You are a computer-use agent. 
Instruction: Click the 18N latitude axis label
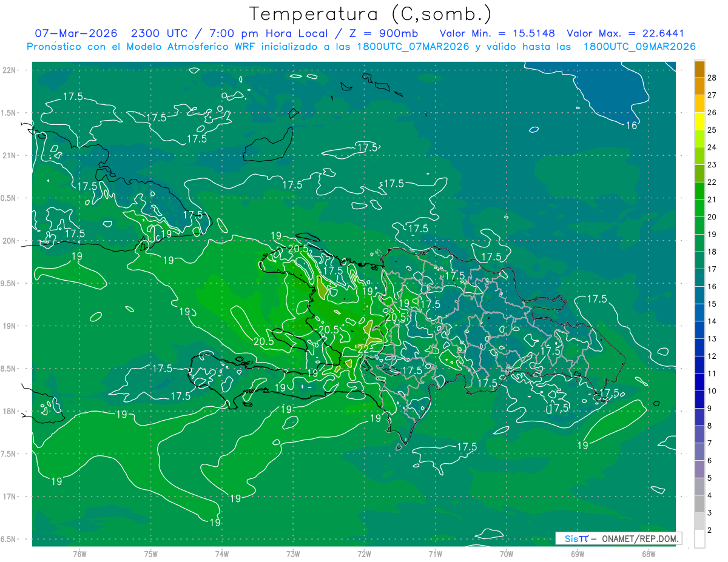tap(10, 412)
